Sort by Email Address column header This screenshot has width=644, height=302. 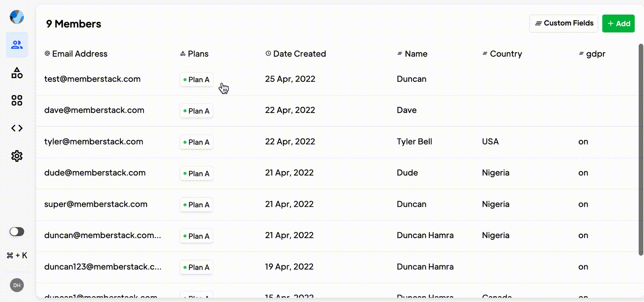pos(76,54)
